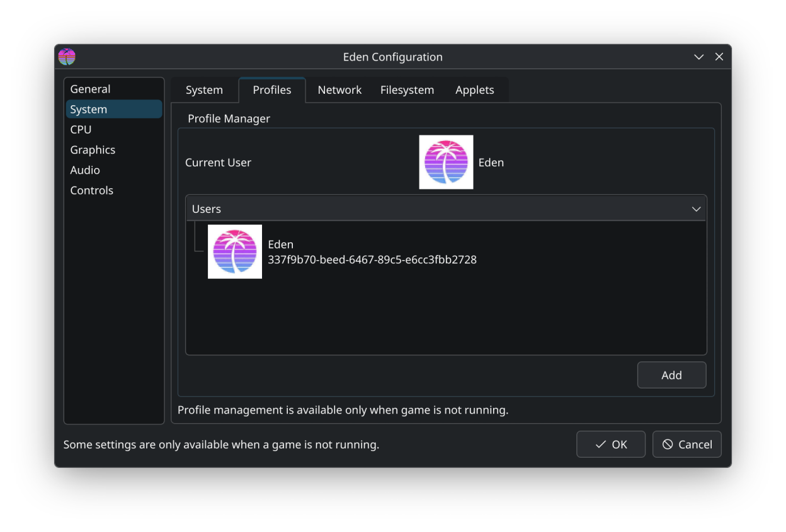Screen dimensions: 786x532
Task: Click the Eden name beside Current User
Action: click(x=491, y=162)
